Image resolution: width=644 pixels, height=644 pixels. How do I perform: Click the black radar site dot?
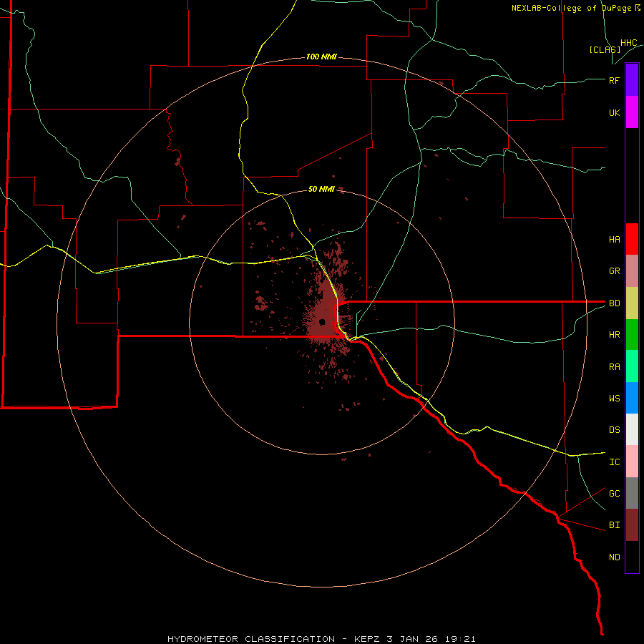click(322, 321)
